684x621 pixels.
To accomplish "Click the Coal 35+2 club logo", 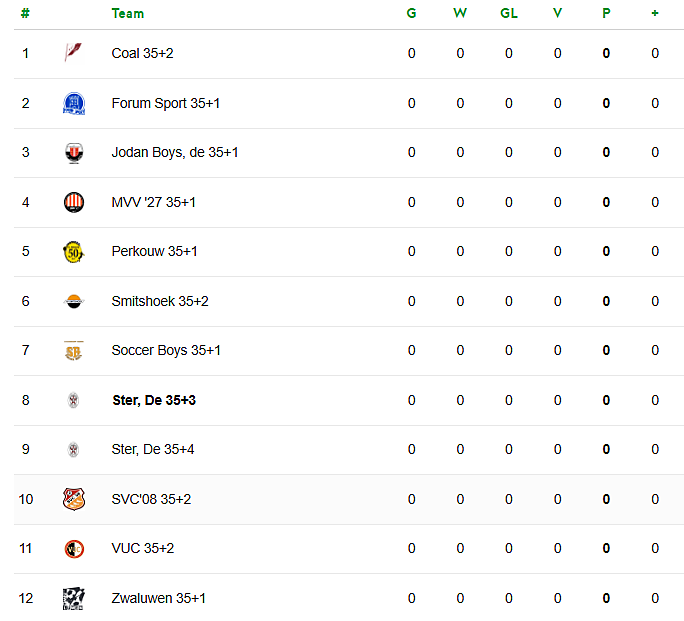I will coord(73,53).
